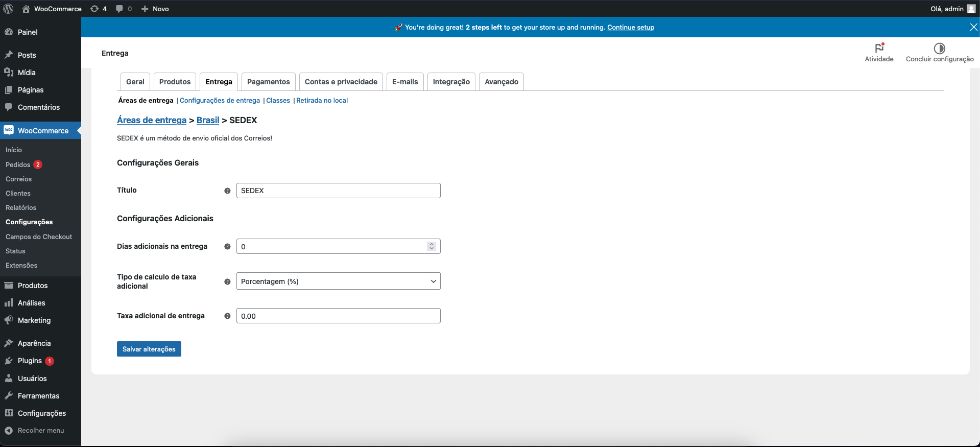Switch to the Pagamentos tab
The width and height of the screenshot is (980, 447).
(268, 82)
